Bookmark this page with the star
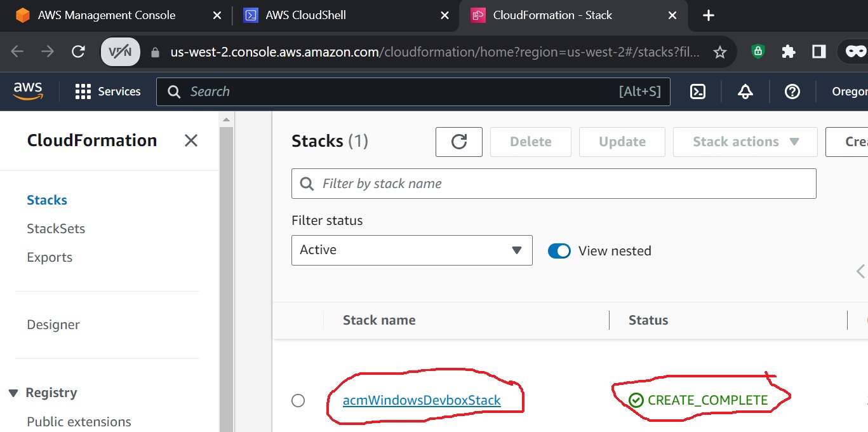 [720, 52]
